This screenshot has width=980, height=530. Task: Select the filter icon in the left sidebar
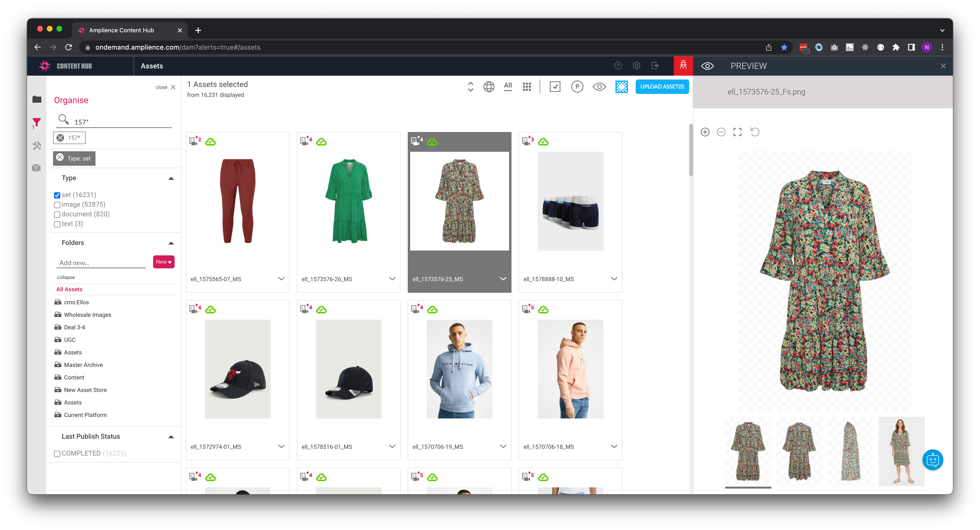36,122
